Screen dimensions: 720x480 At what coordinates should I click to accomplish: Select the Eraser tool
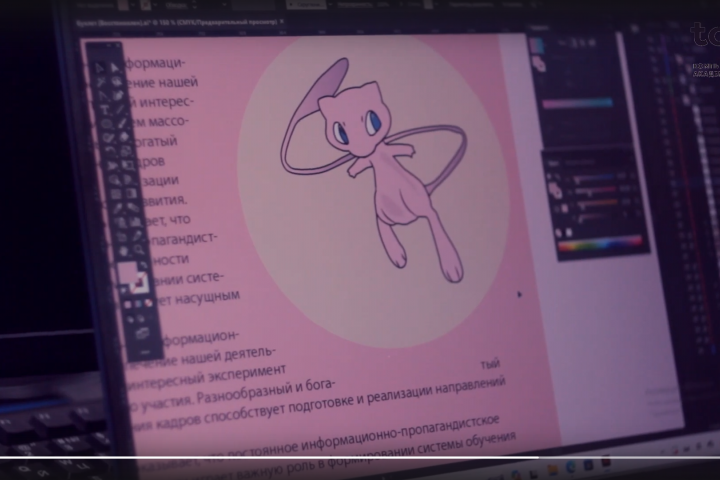click(124, 136)
